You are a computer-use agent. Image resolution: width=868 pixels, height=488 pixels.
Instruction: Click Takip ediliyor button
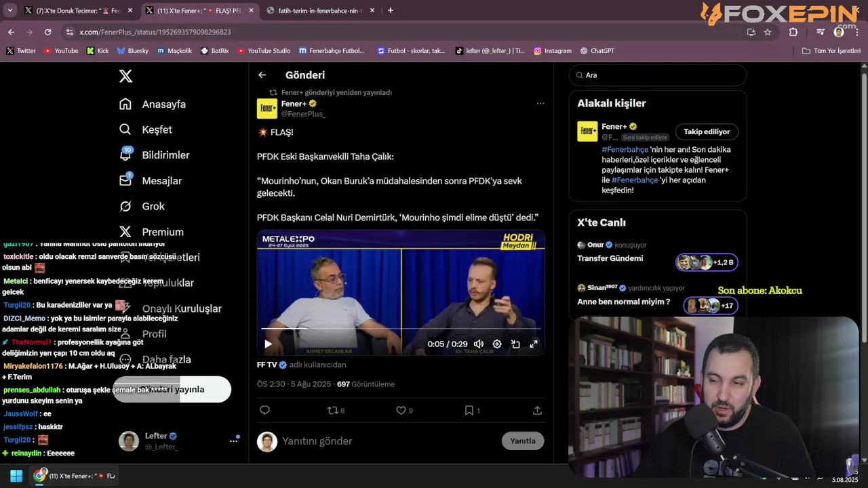[x=707, y=131]
